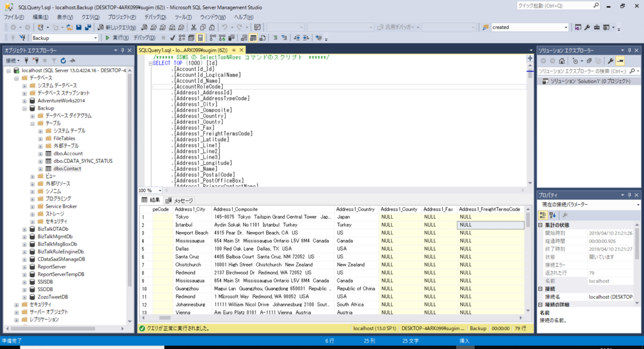The height and width of the screenshot is (349, 644).
Task: Toggle Results to File output mode
Action: pyautogui.click(x=261, y=38)
